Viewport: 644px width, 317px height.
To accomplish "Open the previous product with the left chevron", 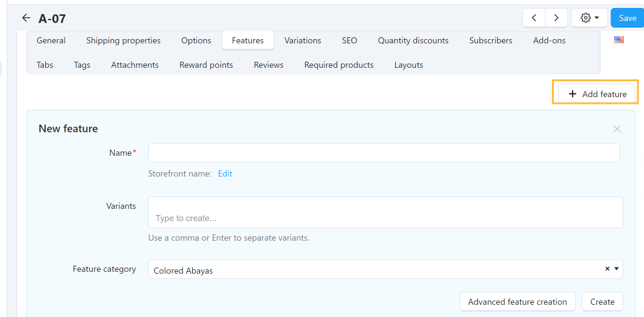I will (534, 18).
